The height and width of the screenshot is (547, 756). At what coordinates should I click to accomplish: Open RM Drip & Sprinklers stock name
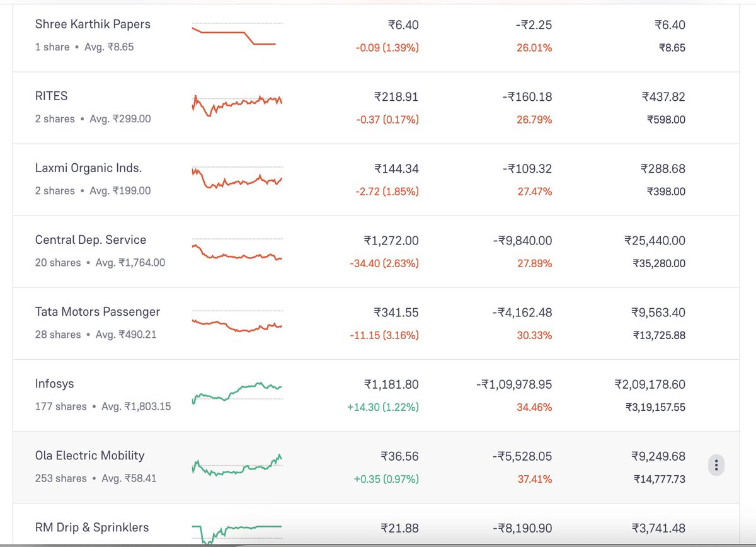[92, 527]
